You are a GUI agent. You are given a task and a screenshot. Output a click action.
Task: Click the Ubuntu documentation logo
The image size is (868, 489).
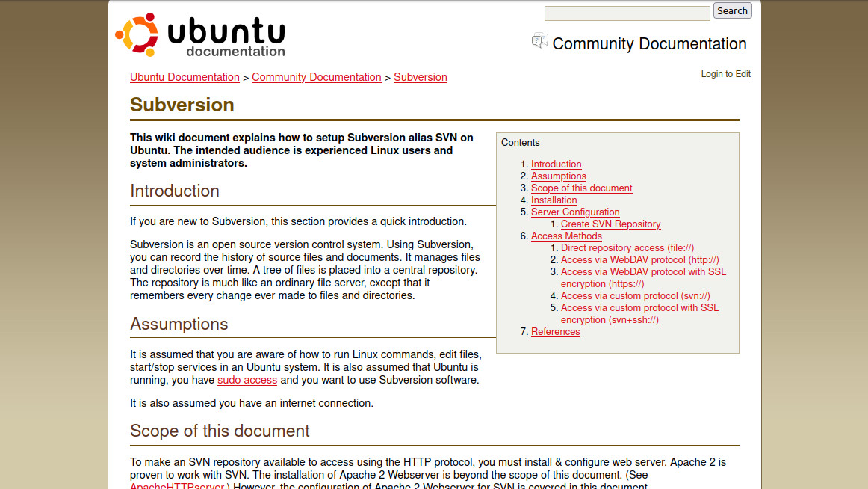[200, 35]
